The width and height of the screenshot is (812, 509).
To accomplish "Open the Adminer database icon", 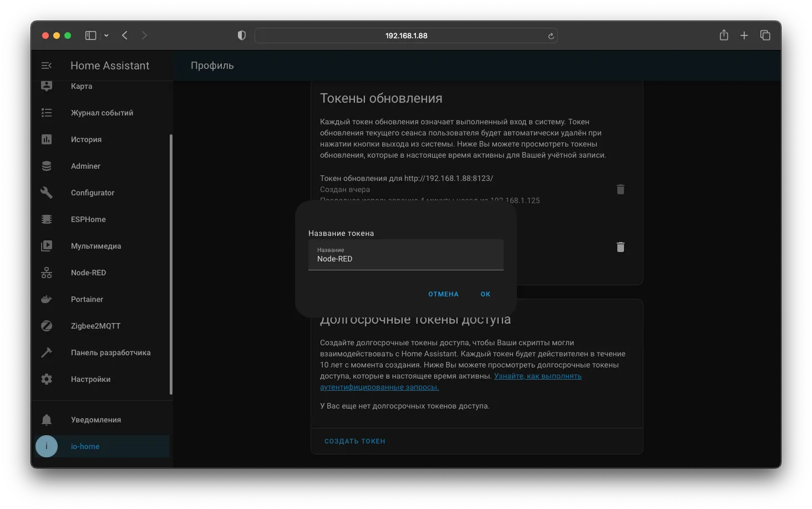I will [x=47, y=166].
